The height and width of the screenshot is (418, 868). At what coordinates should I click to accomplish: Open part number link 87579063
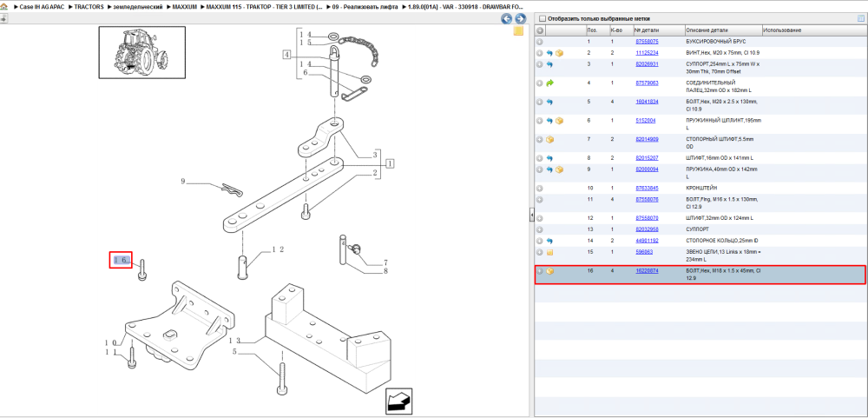click(x=647, y=83)
